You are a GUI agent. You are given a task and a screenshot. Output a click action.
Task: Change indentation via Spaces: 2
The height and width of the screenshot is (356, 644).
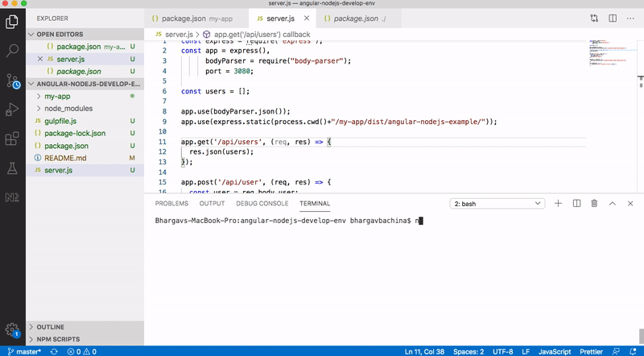click(469, 351)
